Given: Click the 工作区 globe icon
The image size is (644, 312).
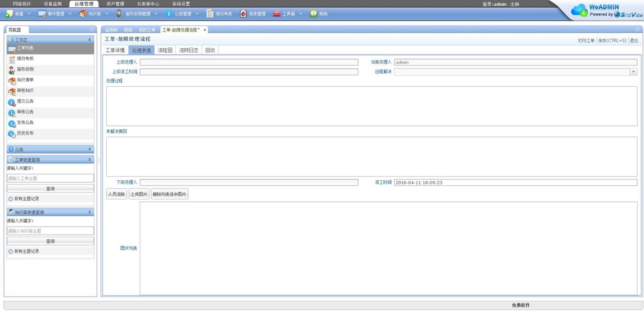Looking at the screenshot, I should (11, 40).
